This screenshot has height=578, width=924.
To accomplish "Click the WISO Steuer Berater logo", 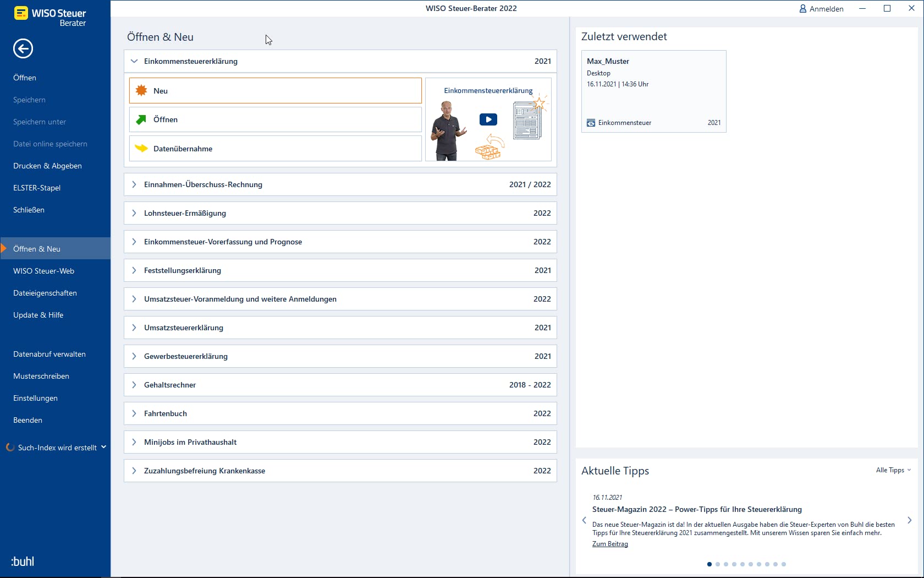I will (50, 17).
